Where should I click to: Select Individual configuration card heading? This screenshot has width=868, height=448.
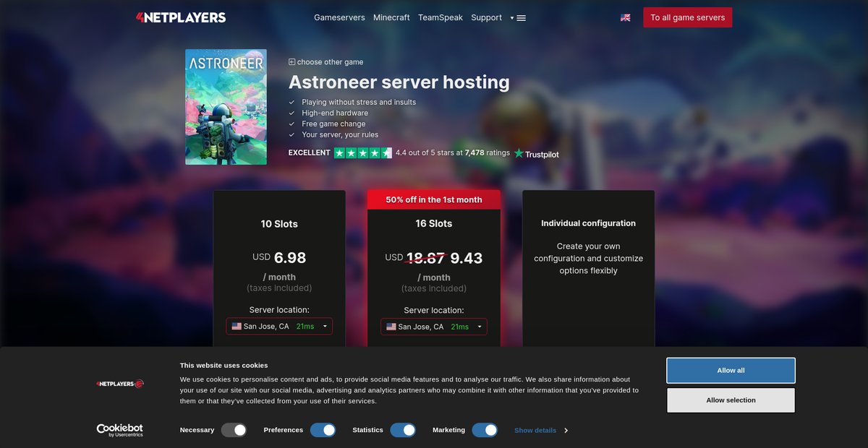tap(589, 223)
